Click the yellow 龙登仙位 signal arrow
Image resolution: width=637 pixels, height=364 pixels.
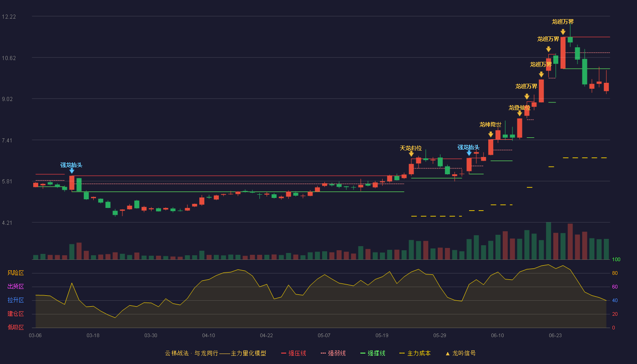tap(520, 113)
